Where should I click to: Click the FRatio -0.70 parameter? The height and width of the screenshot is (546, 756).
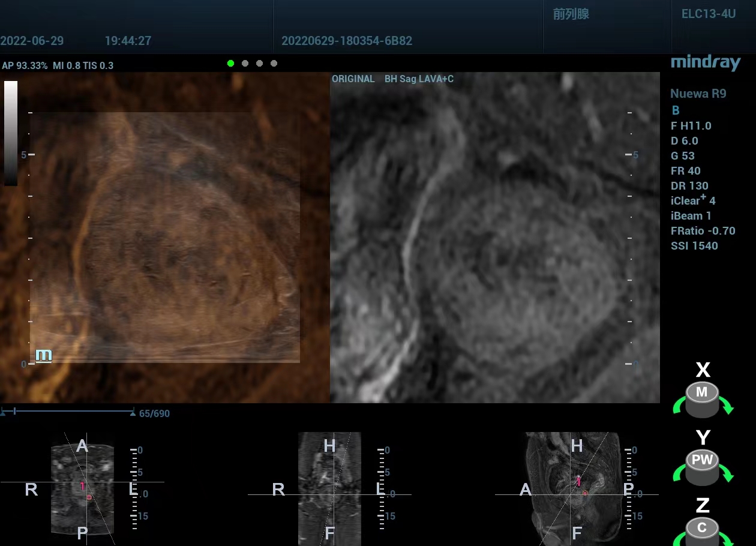pyautogui.click(x=703, y=230)
